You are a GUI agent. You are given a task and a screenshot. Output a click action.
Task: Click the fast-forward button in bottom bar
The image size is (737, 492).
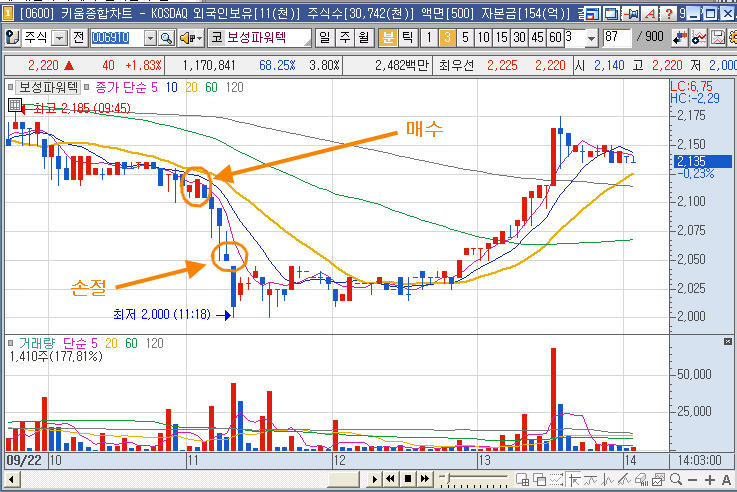click(425, 479)
